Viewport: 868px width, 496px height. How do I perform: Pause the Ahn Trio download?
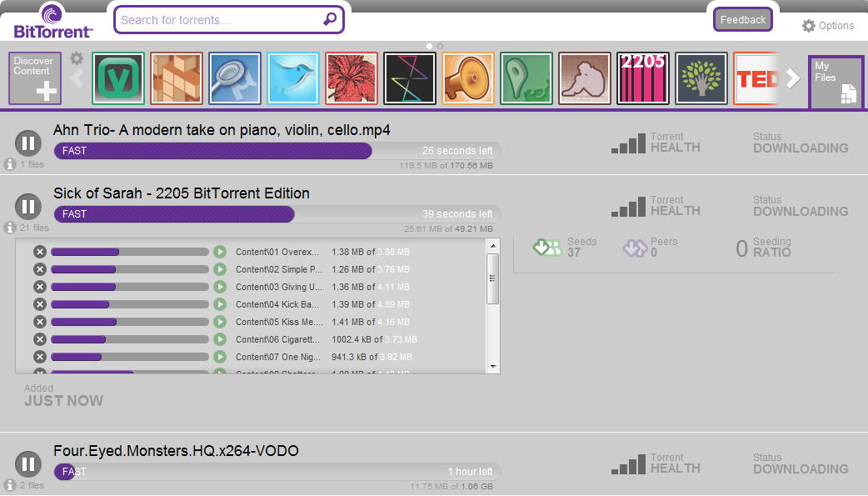(28, 143)
